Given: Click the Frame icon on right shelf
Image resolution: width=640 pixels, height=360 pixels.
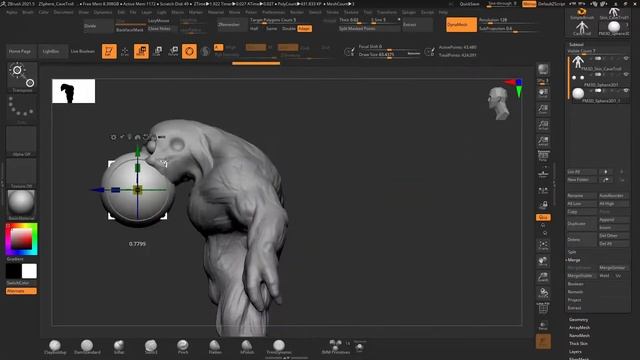Looking at the screenshot, I should coord(543,245).
